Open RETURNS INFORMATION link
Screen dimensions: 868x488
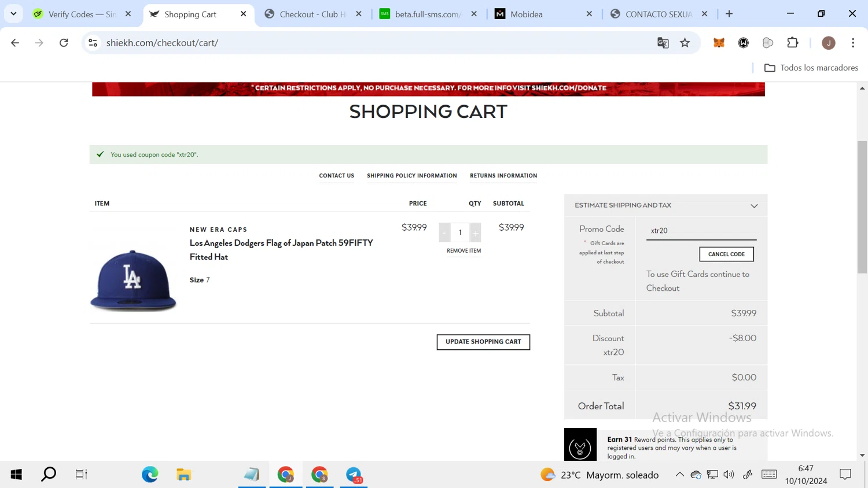click(503, 176)
